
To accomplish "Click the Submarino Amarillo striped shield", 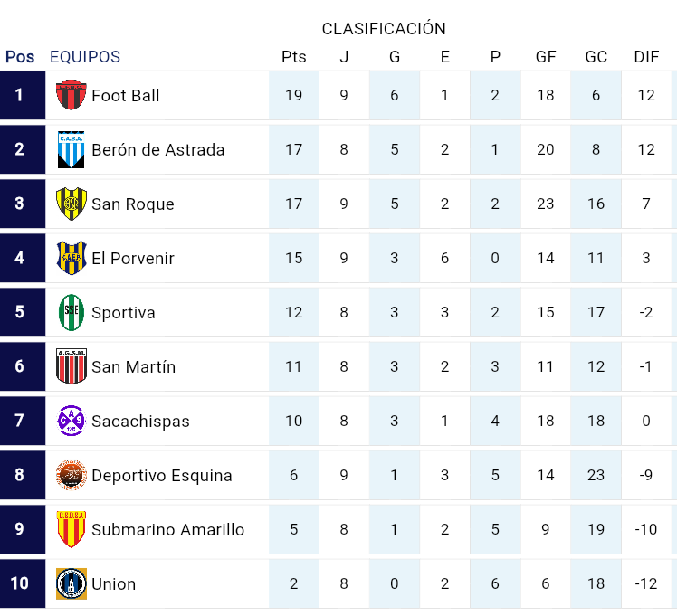I will point(71,529).
